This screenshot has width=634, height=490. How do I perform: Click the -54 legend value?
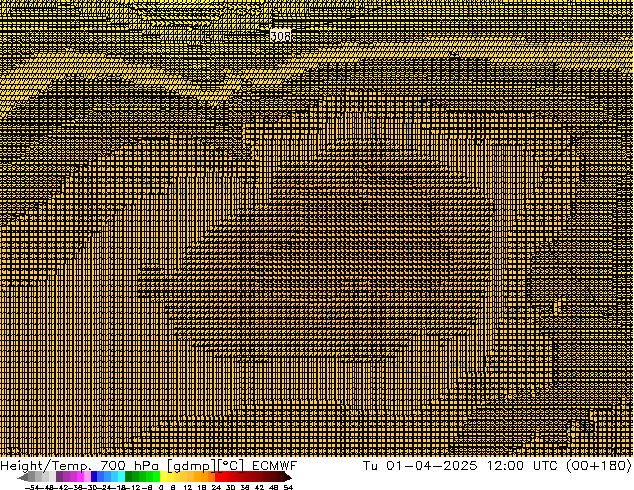click(x=32, y=487)
